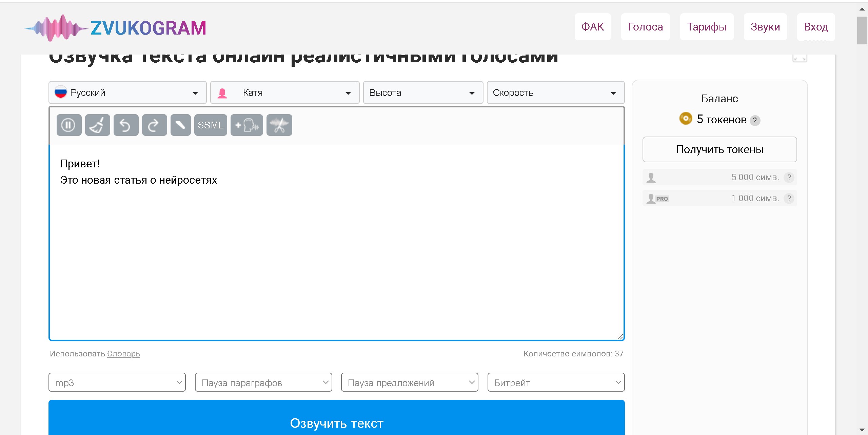The image size is (868, 435).
Task: Click the ZVUKOGRAM logo
Action: point(115,28)
